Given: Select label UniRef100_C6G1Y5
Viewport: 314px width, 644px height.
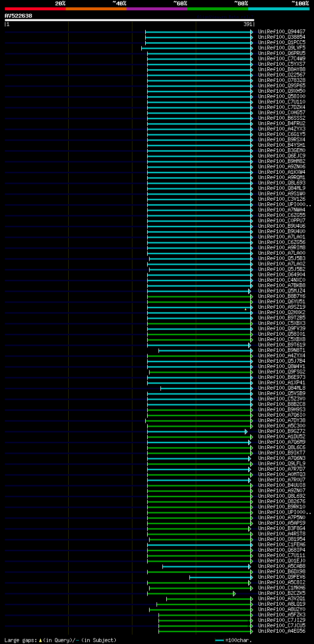Looking at the screenshot, I should (x=282, y=134).
